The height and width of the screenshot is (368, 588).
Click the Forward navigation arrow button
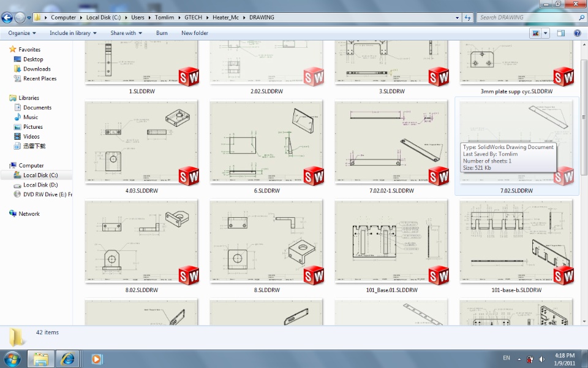click(20, 17)
